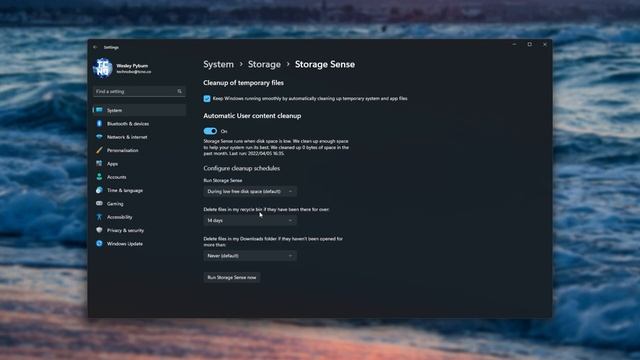Click the Cleanup of temporary files heading
The height and width of the screenshot is (360, 640).
pos(244,83)
